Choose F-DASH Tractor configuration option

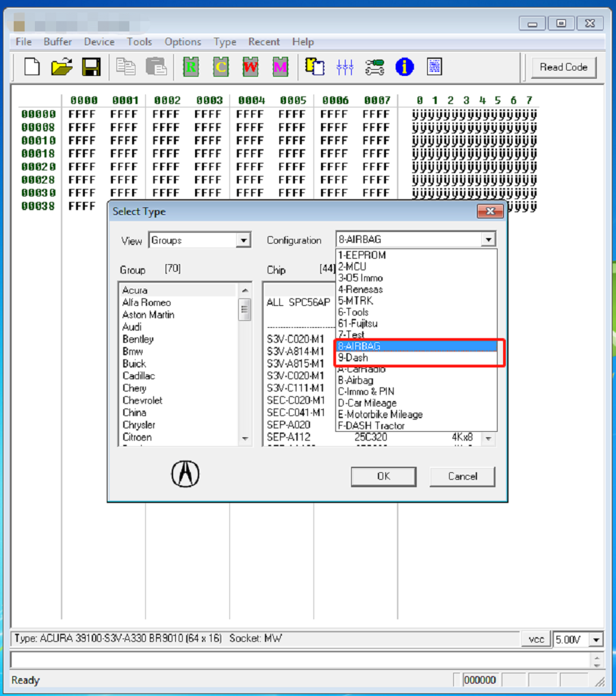(x=416, y=426)
